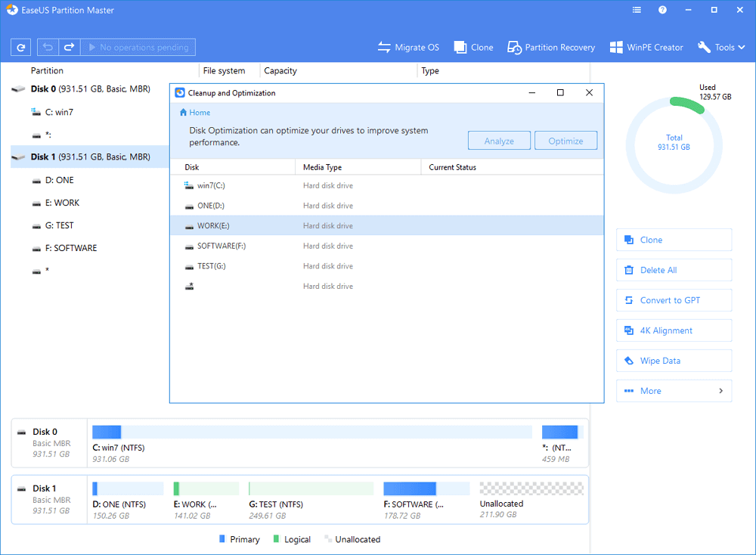Viewport: 756px width, 555px height.
Task: Click the Type column header
Action: 430,70
